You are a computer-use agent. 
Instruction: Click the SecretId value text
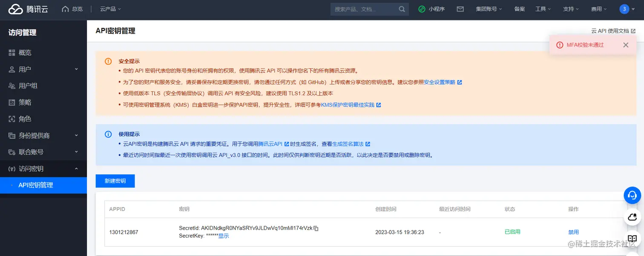[256, 228]
